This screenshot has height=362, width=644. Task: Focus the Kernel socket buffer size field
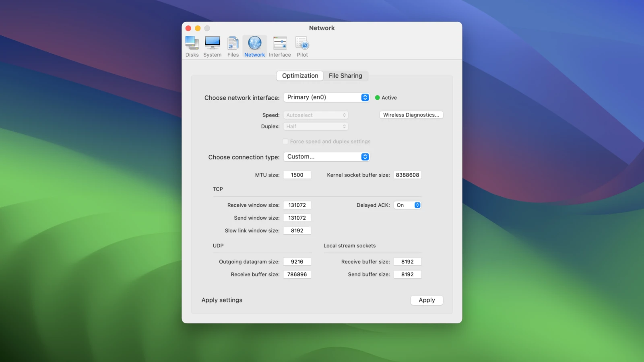click(407, 175)
